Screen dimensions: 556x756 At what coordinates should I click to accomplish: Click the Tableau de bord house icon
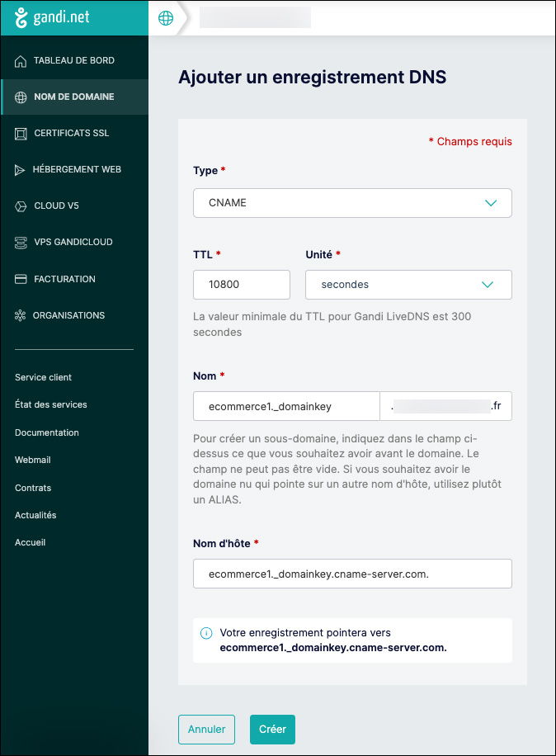(21, 61)
